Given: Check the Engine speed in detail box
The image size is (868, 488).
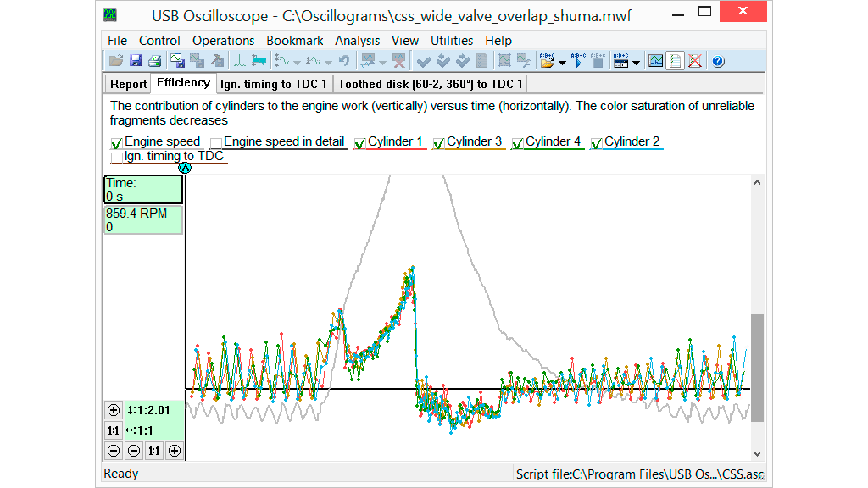Looking at the screenshot, I should (216, 143).
